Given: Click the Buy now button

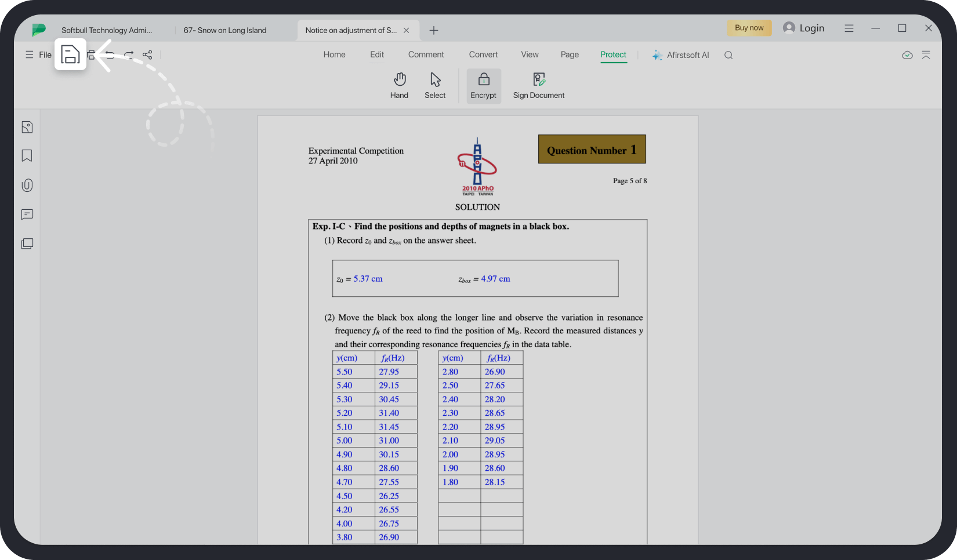Looking at the screenshot, I should [749, 28].
